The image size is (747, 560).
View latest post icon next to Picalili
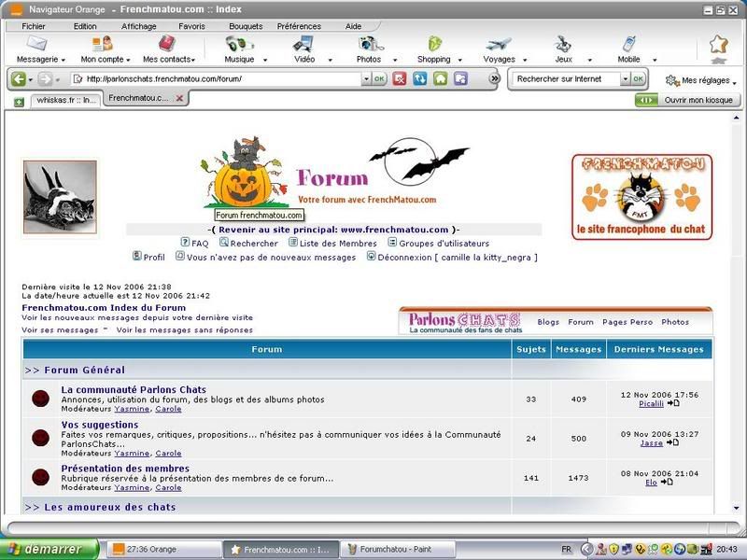[x=672, y=403]
